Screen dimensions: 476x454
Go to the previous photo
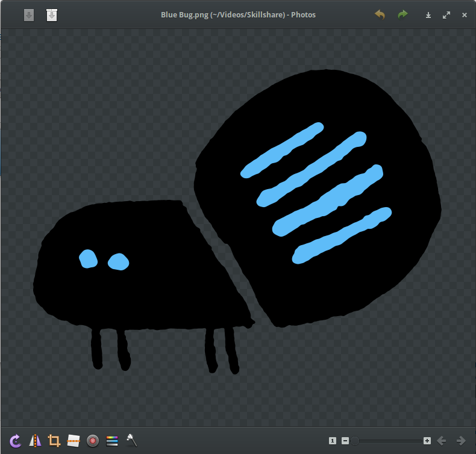pyautogui.click(x=442, y=441)
